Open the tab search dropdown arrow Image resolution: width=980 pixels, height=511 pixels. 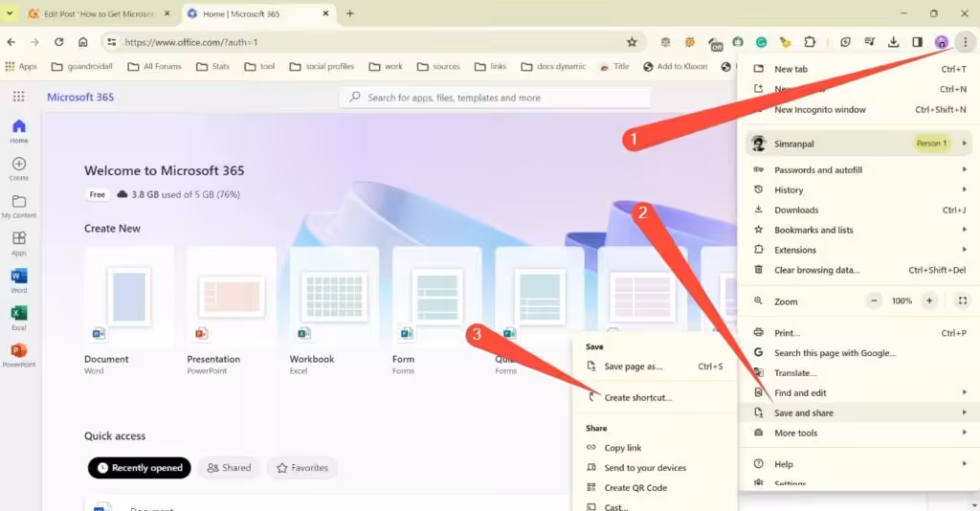[x=10, y=13]
